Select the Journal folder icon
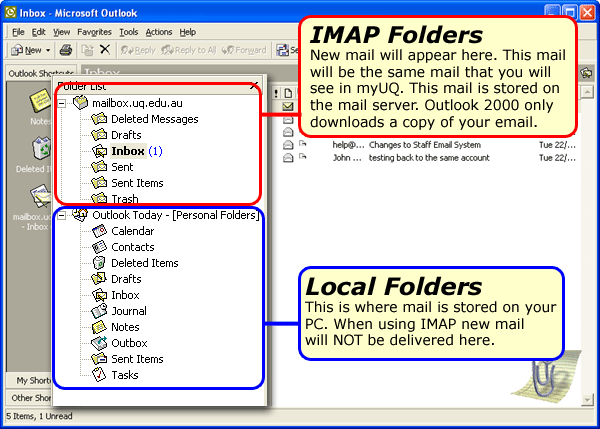The image size is (600, 429). pos(99,311)
